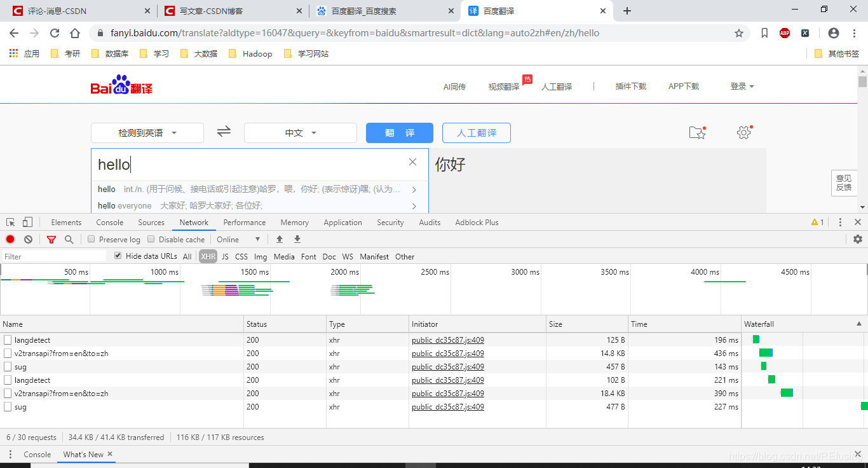The image size is (868, 468).
Task: Filter requests by CSS type
Action: click(x=241, y=256)
